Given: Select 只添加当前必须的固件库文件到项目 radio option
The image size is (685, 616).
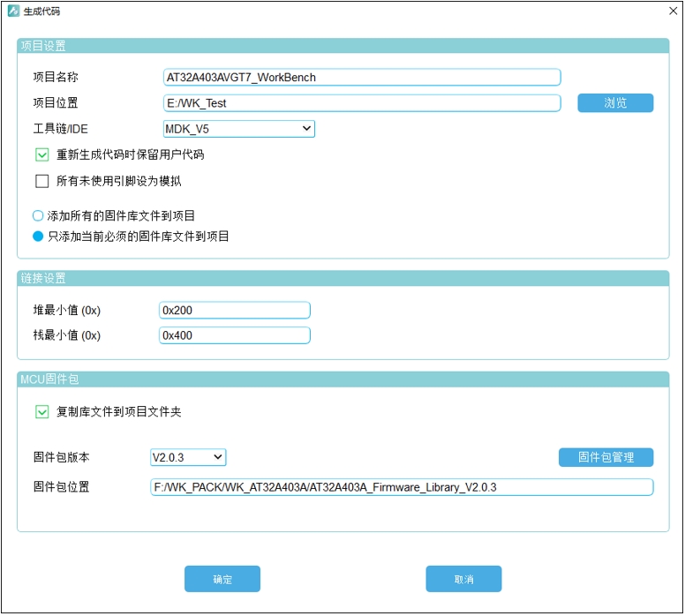Looking at the screenshot, I should coord(38,237).
